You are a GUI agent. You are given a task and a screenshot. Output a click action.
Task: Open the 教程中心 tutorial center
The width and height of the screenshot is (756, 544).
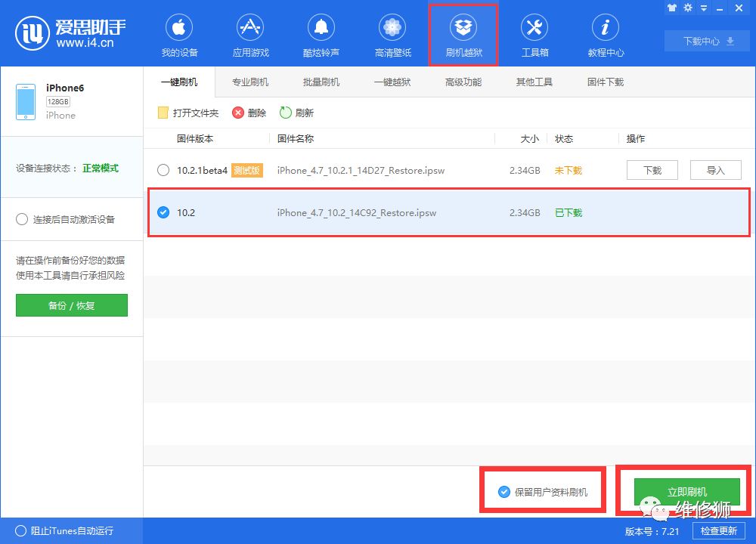pyautogui.click(x=605, y=33)
